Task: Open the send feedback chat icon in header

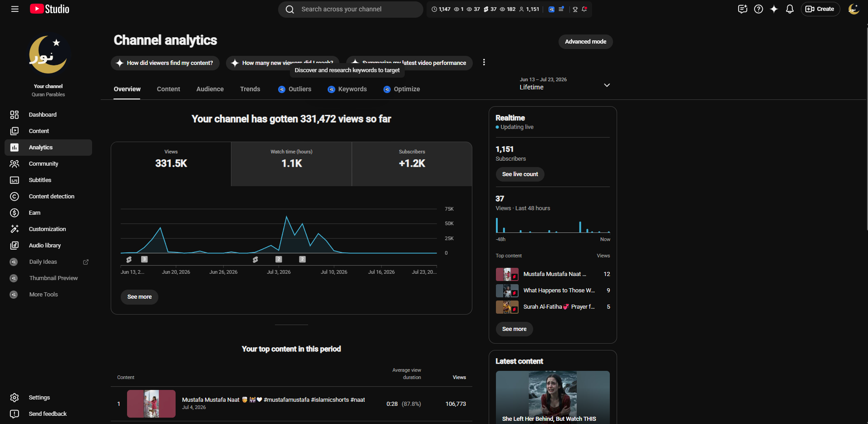Action: [x=742, y=9]
